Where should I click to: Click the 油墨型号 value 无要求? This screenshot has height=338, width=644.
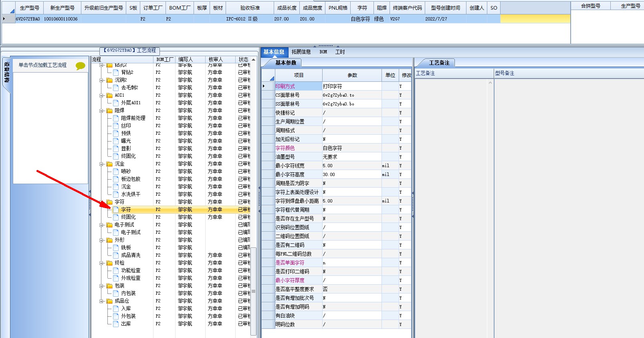pos(352,157)
